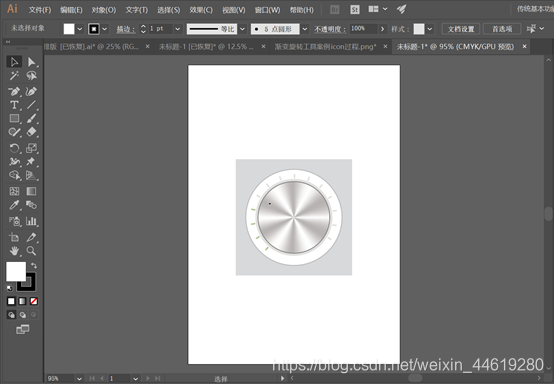This screenshot has height=384, width=554.
Task: Open the 文件(F) menu
Action: pyautogui.click(x=40, y=10)
